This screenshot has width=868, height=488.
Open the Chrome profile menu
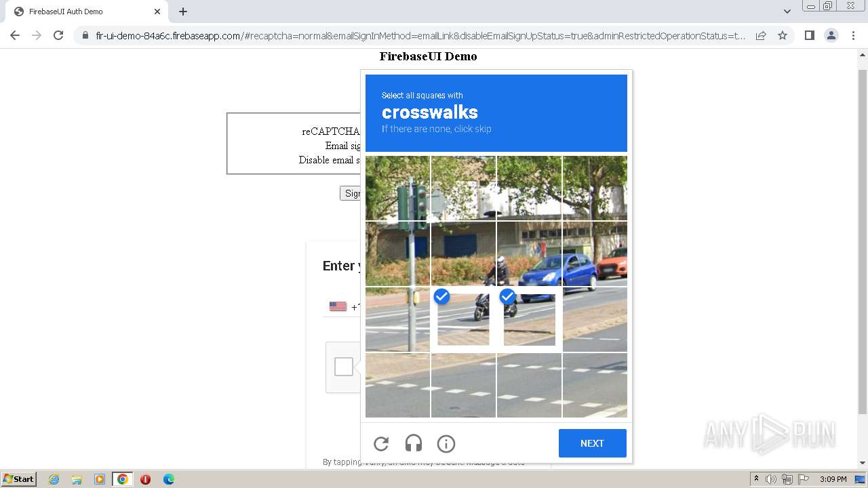tap(831, 35)
